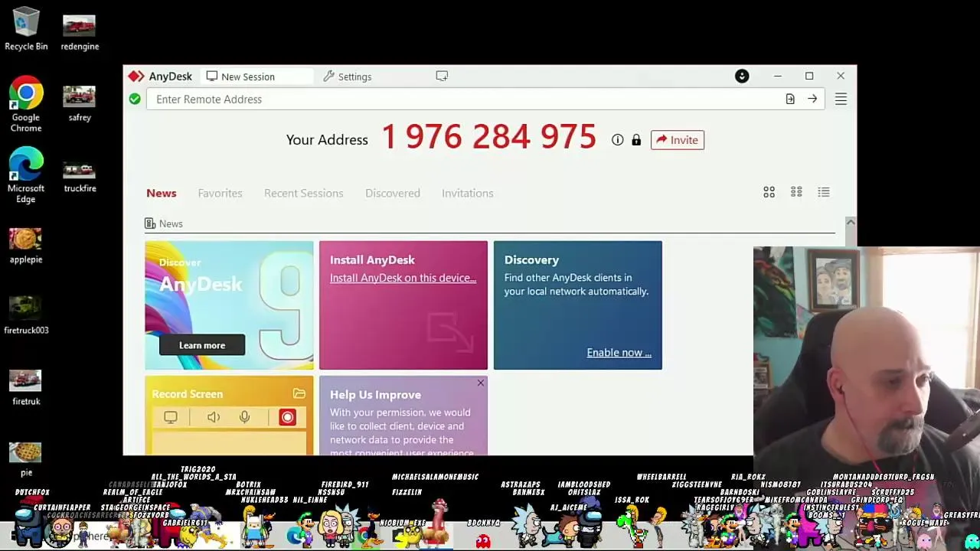980x551 pixels.
Task: Click the padlock icon beside the address
Action: pyautogui.click(x=636, y=140)
